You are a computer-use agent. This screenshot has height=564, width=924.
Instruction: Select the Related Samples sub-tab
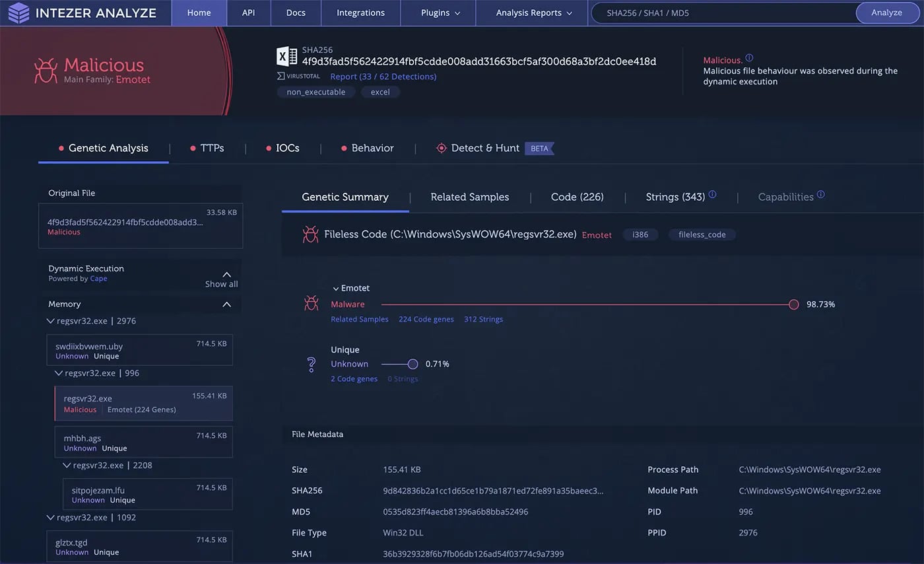(470, 197)
